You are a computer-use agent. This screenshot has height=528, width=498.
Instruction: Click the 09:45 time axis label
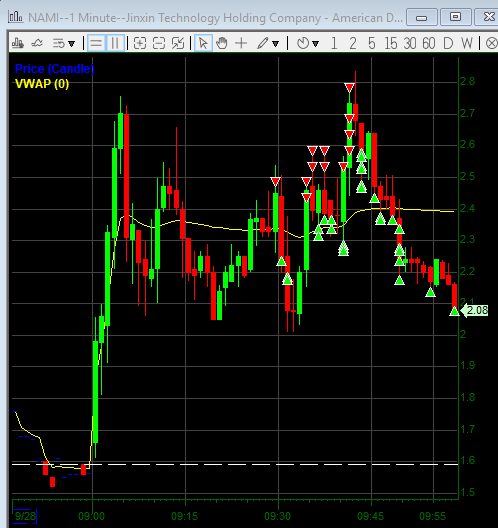[x=370, y=516]
